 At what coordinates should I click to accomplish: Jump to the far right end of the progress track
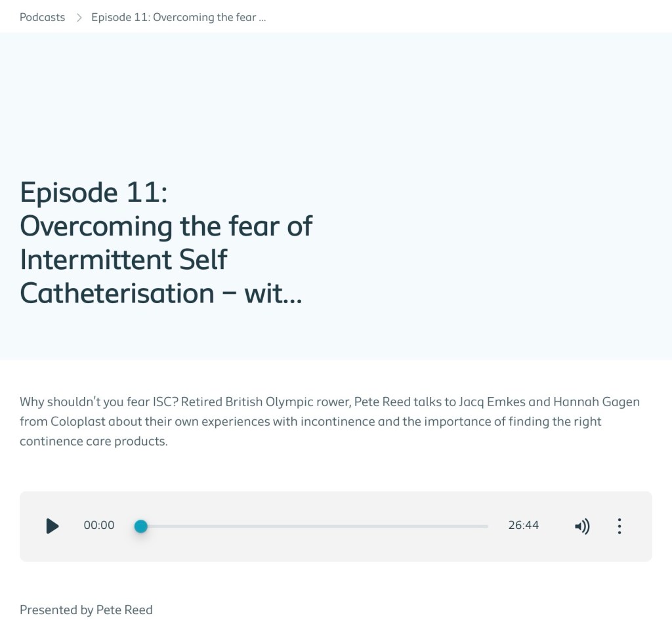(486, 526)
